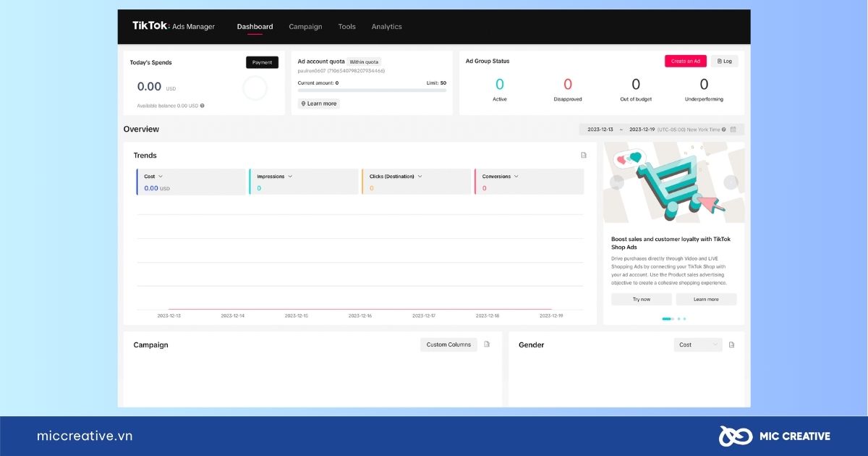Screen dimensions: 868x456
Task: Click the black Payment button
Action: tap(262, 62)
